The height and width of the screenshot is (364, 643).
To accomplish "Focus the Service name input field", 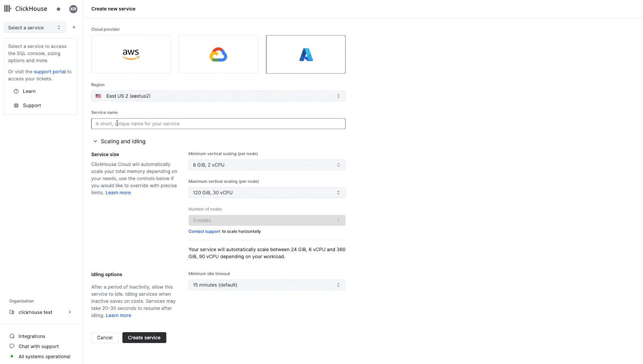I will click(x=218, y=124).
